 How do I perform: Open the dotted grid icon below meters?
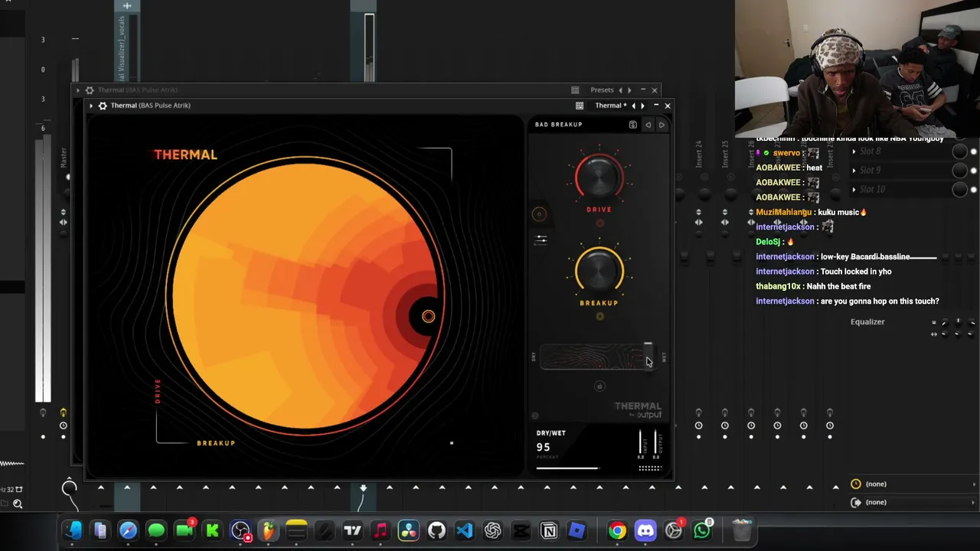point(650,468)
